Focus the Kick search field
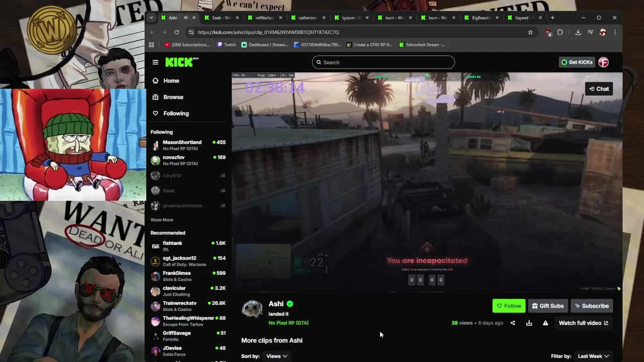Viewport: 644px width, 362px height. coord(383,62)
